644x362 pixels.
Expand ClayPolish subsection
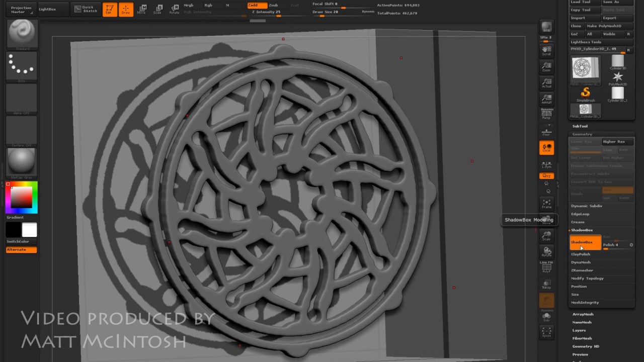[581, 254]
